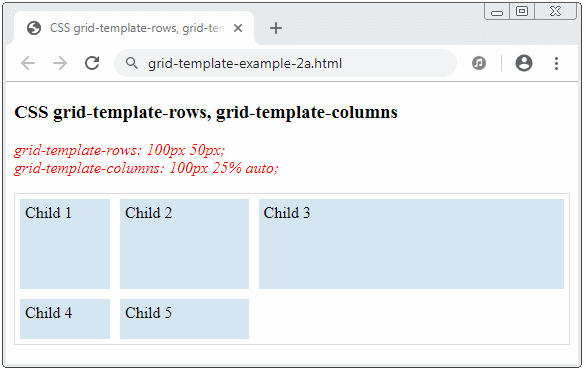Reload the page with refresh icon

click(x=92, y=63)
